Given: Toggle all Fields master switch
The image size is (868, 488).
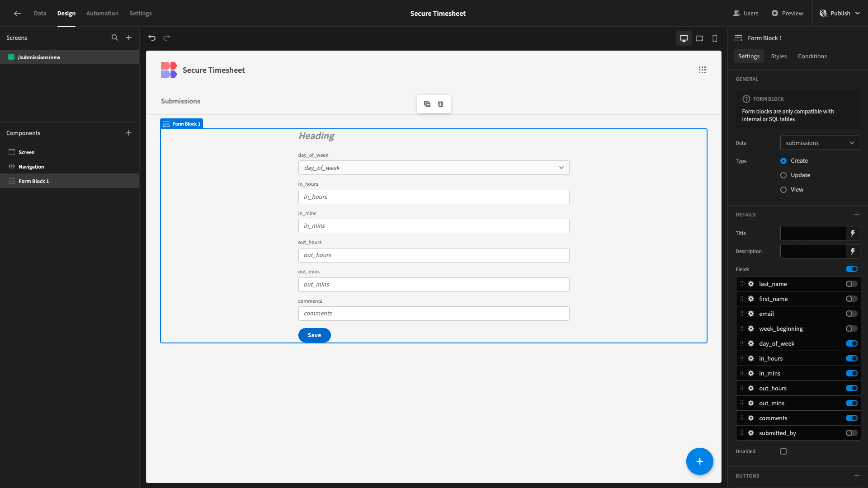Looking at the screenshot, I should coord(852,269).
